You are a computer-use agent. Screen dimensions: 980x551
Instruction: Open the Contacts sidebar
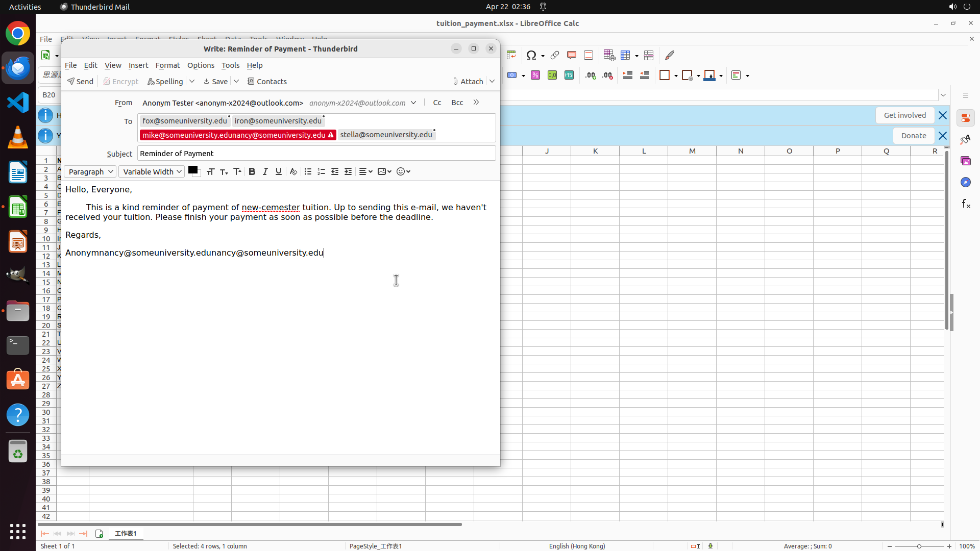pos(267,82)
